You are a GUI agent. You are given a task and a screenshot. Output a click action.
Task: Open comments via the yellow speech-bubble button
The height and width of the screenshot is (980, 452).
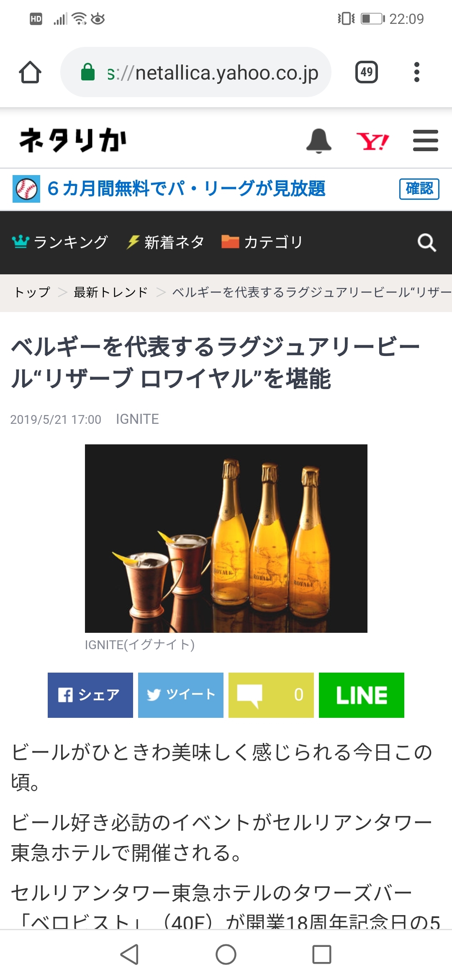271,695
